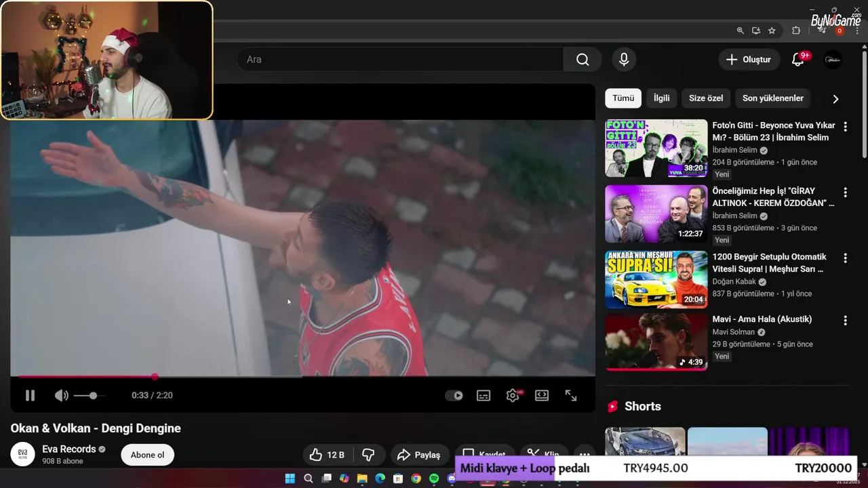Open options menu for 1200 Beygir Supra video
Image resolution: width=868 pixels, height=488 pixels.
coord(845,258)
